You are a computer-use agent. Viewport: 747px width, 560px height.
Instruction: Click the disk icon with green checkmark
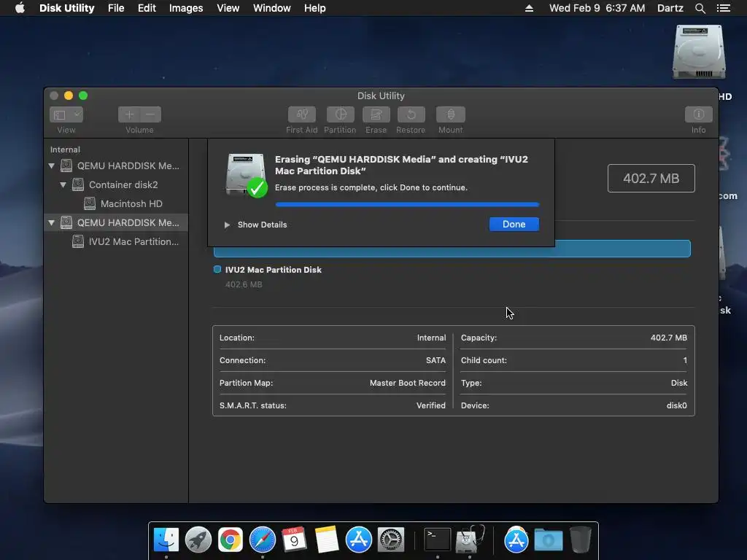(x=247, y=175)
